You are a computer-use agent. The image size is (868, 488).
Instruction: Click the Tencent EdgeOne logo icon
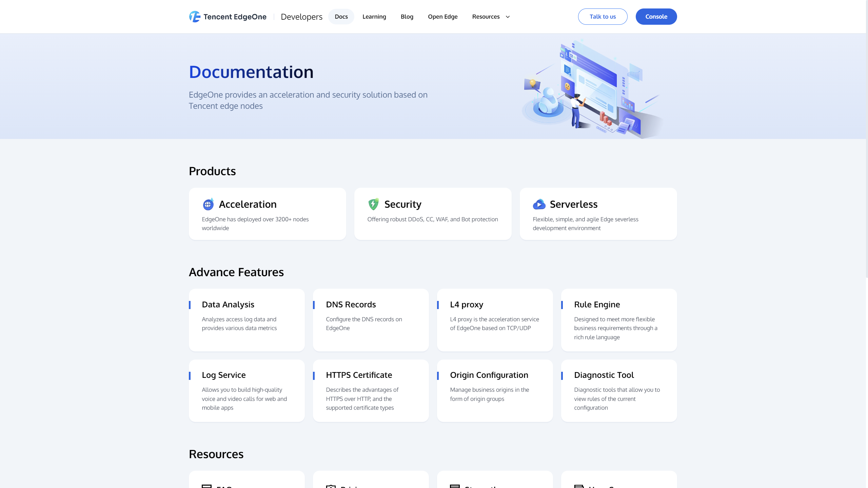pos(195,17)
